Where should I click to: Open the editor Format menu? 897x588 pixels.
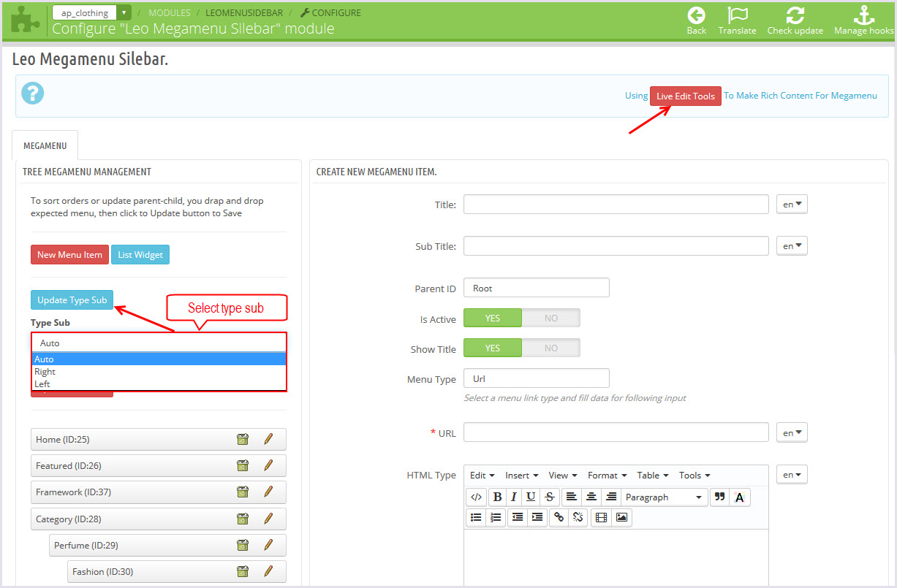click(x=608, y=475)
